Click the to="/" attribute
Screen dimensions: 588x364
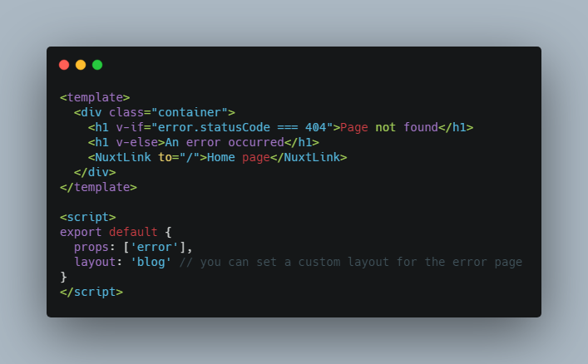(179, 157)
